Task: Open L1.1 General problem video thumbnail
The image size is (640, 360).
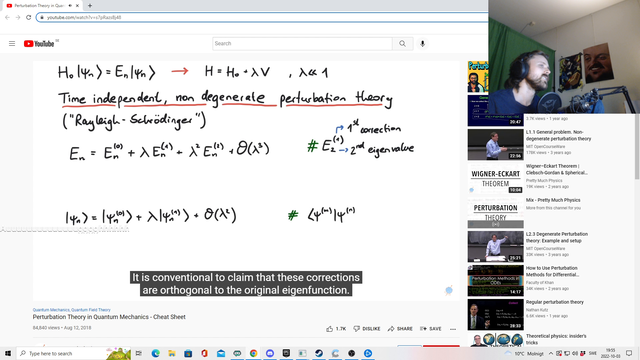Action: pyautogui.click(x=496, y=144)
